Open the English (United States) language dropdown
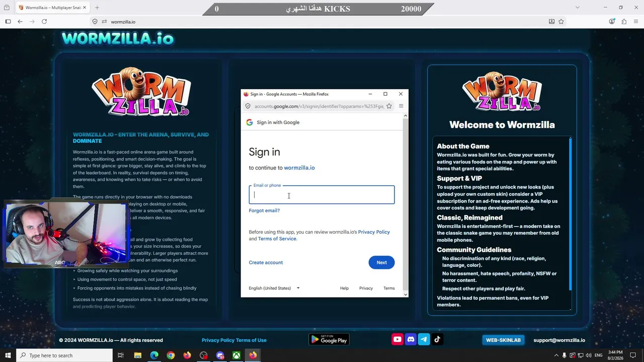 [274, 288]
